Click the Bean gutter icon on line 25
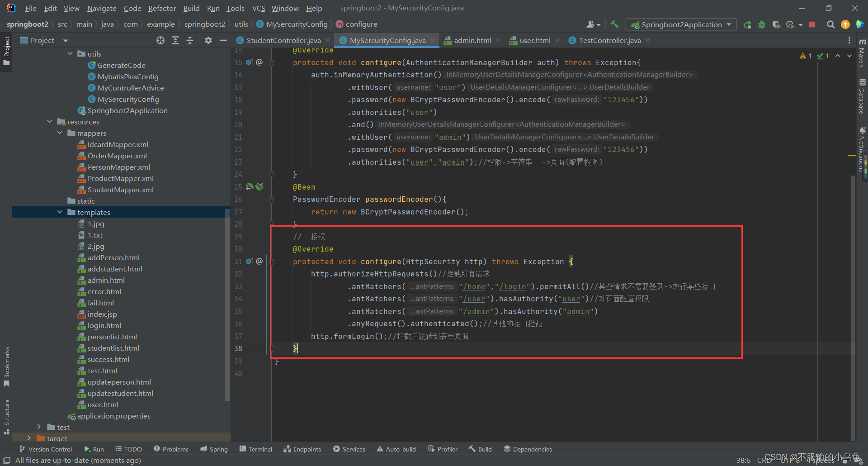The image size is (868, 466). (250, 186)
